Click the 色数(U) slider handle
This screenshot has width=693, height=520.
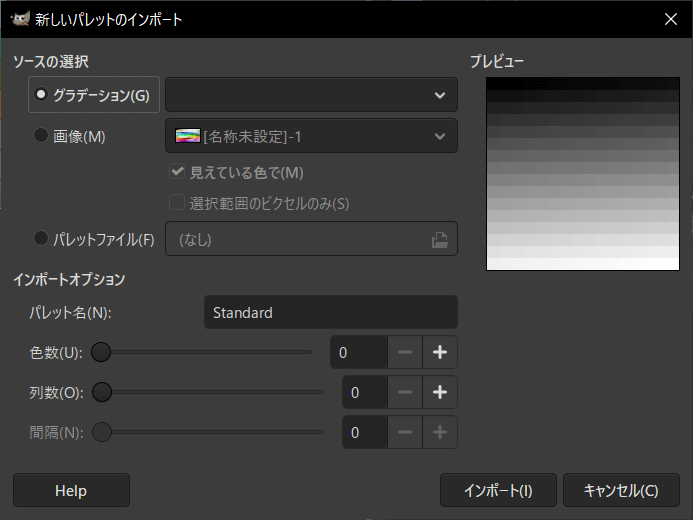[x=101, y=352]
